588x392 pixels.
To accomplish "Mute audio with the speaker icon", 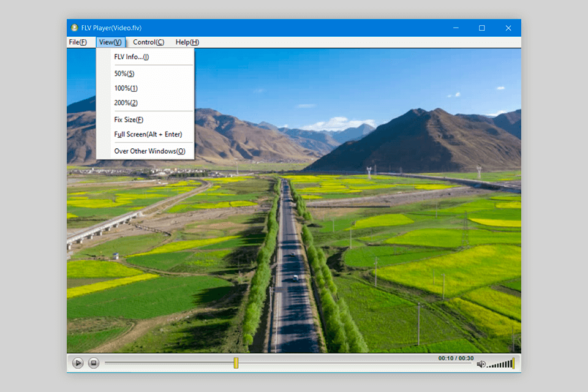I will tap(481, 364).
